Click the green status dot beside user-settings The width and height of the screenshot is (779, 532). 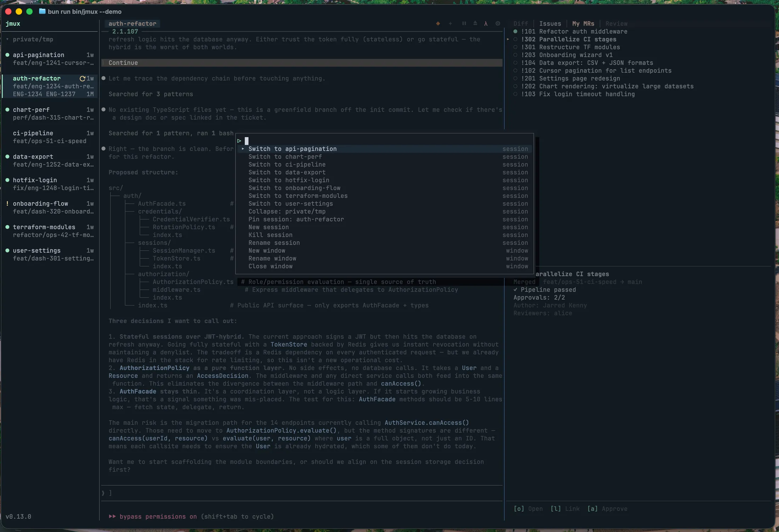click(x=7, y=250)
